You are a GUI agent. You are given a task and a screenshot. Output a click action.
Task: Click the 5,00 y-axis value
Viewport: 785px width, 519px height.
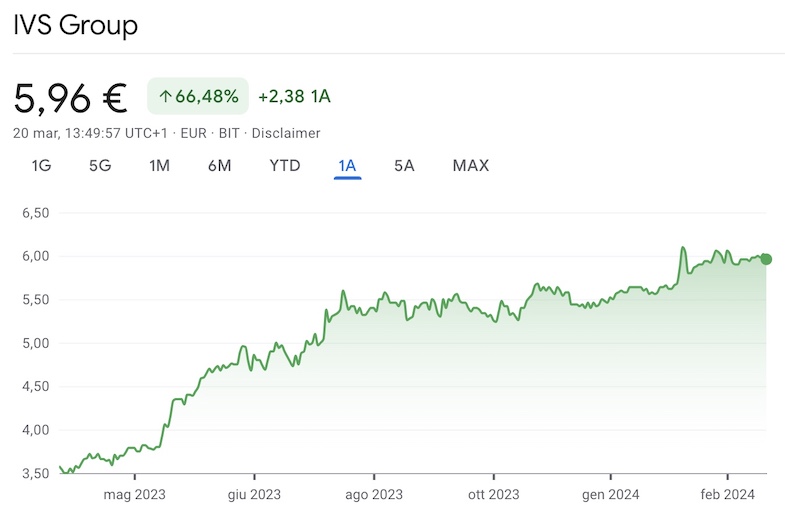36,343
